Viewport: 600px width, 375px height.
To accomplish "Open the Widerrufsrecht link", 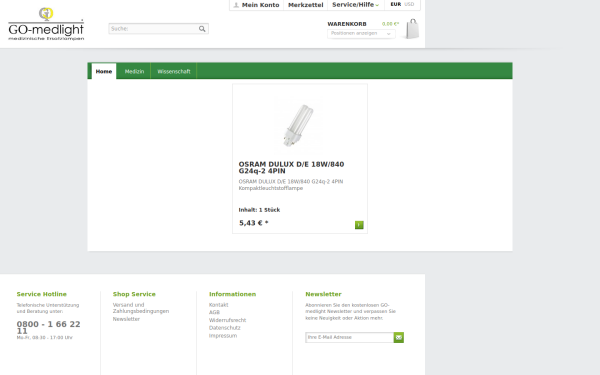I will coord(227,320).
